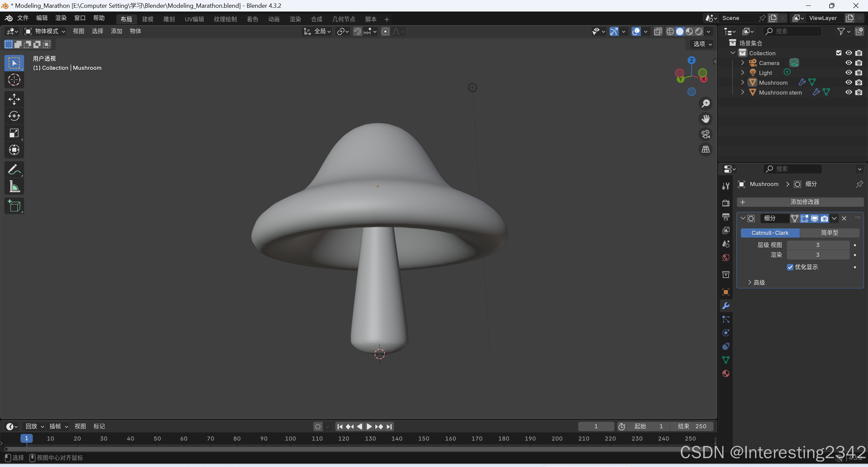Image resolution: width=868 pixels, height=467 pixels.
Task: Select the 简单型 subdivision type
Action: pos(829,233)
